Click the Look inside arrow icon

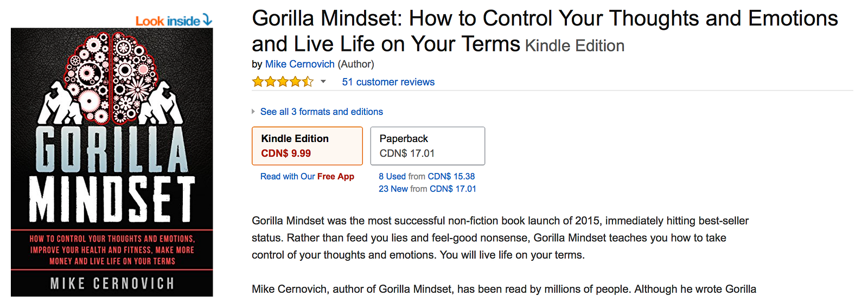click(x=207, y=21)
